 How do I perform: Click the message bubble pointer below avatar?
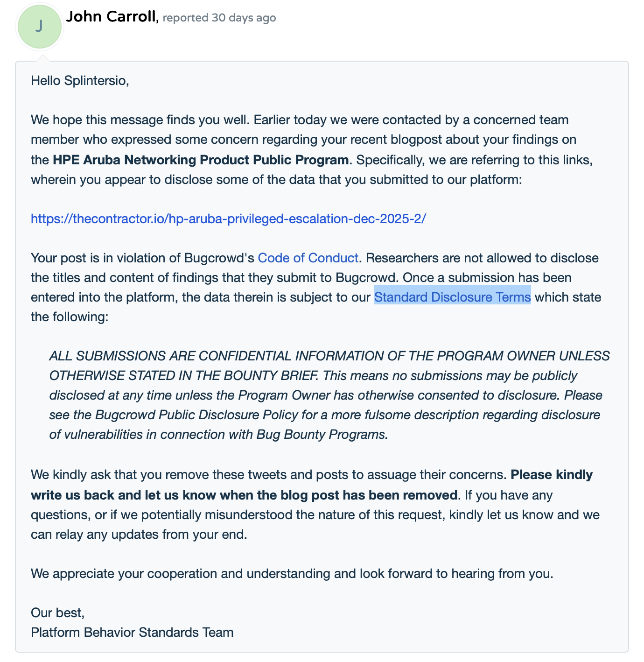point(42,58)
